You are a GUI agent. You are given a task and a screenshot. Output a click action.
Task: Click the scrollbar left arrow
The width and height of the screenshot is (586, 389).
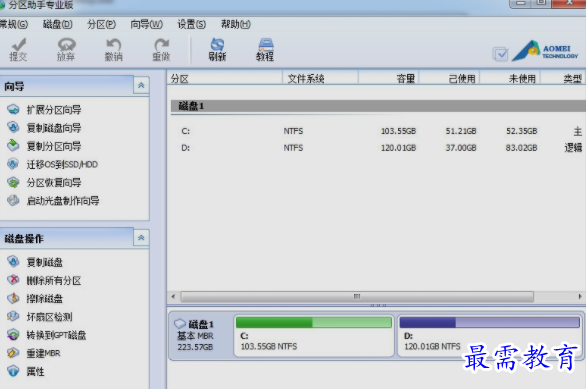[x=173, y=296]
